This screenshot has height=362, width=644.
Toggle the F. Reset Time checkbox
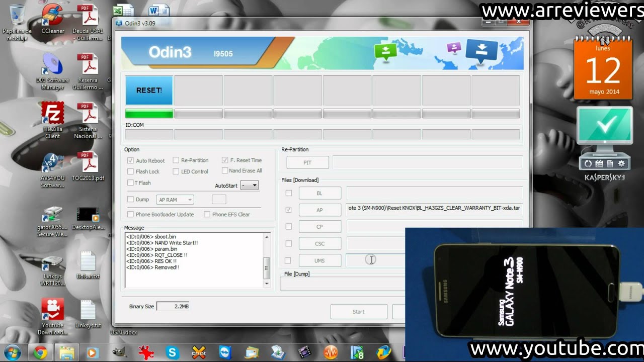click(x=225, y=160)
